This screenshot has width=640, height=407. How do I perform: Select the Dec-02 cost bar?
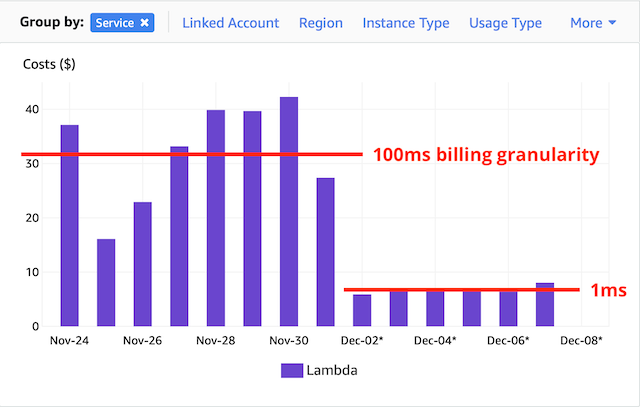[362, 310]
